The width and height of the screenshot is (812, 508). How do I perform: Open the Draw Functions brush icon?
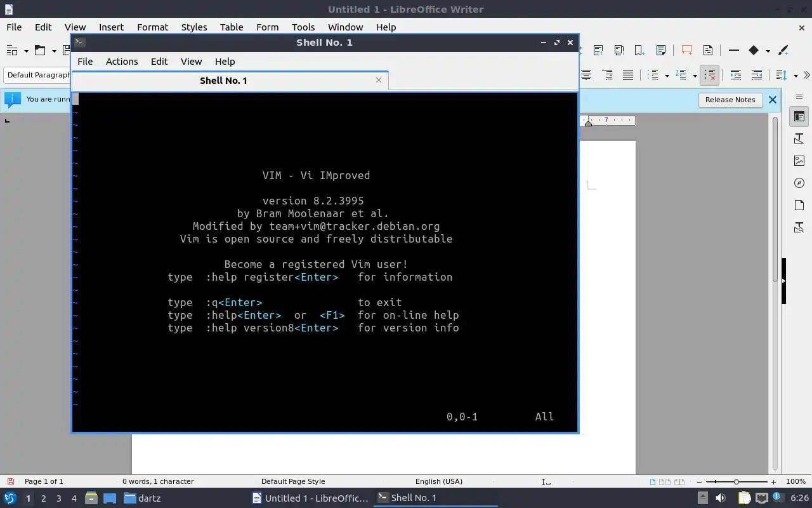(783, 50)
